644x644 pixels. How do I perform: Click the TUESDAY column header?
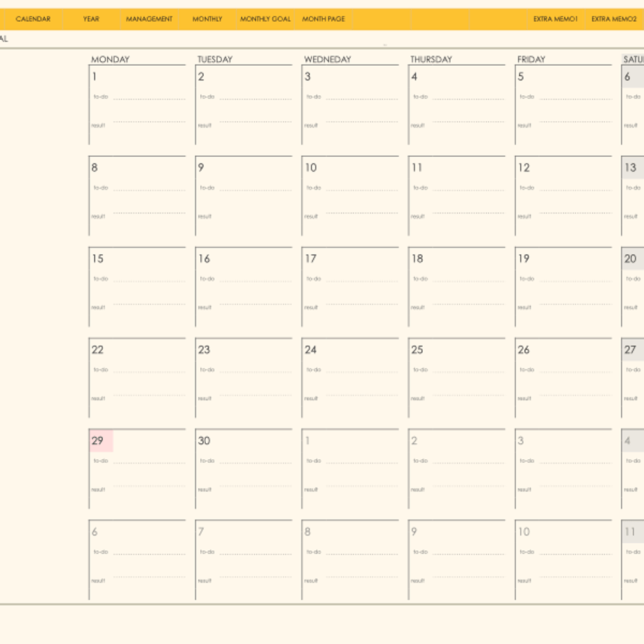click(x=215, y=59)
